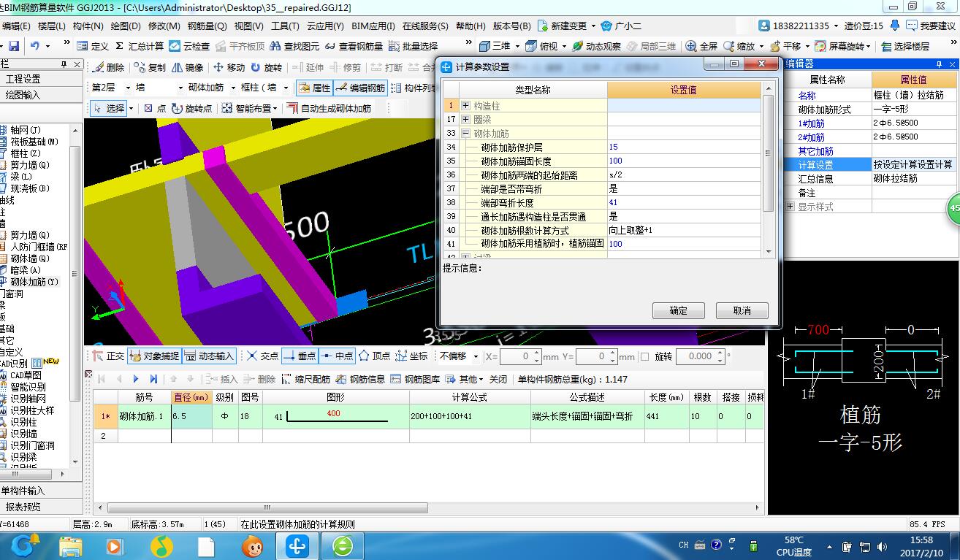Click 编辑钢筋 edit rebar button
Image resolution: width=960 pixels, height=560 pixels.
coord(360,88)
